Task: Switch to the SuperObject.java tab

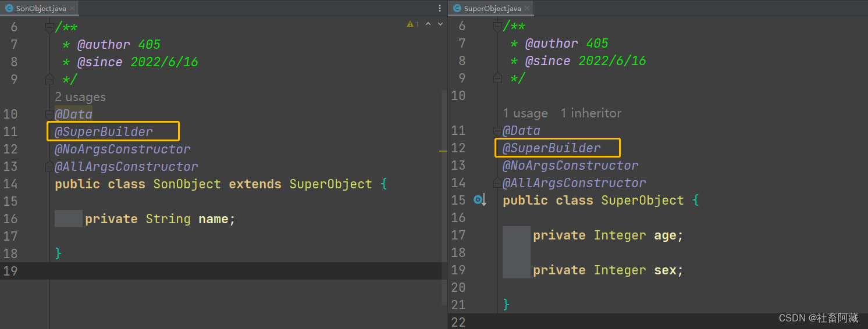Action: [492, 8]
